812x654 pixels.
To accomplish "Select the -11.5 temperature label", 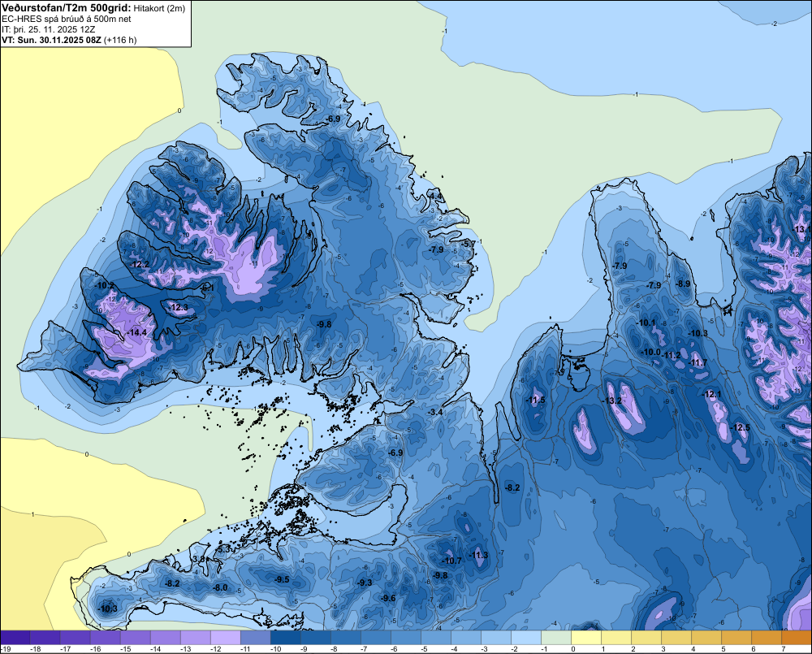I will [535, 400].
